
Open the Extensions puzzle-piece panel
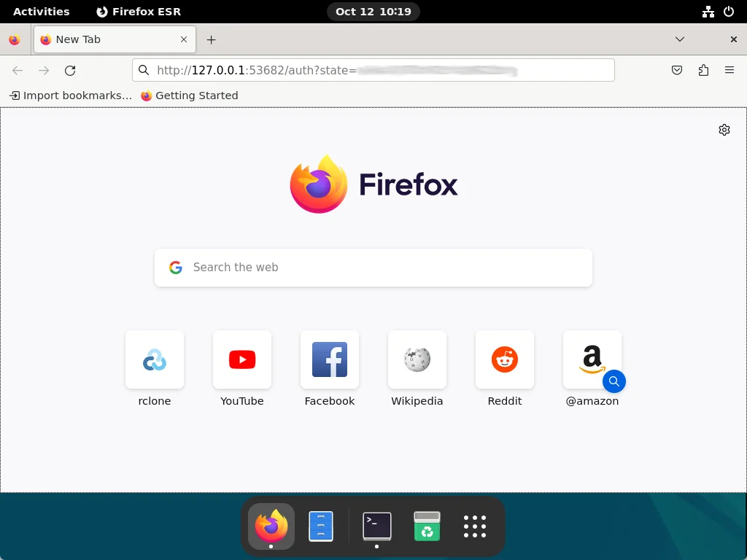703,70
